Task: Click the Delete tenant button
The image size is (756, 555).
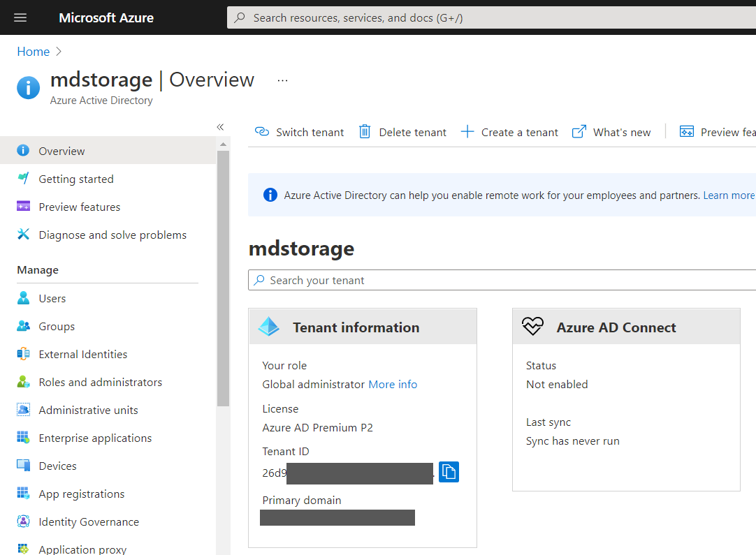Action: coord(403,132)
